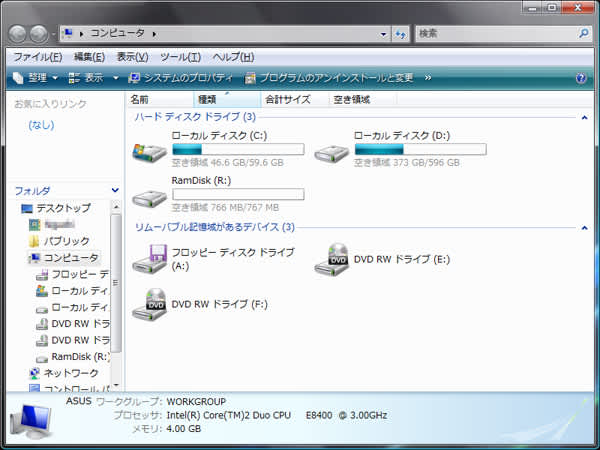Open Local Disk (C:) drive icon
600x450 pixels.
pyautogui.click(x=151, y=152)
